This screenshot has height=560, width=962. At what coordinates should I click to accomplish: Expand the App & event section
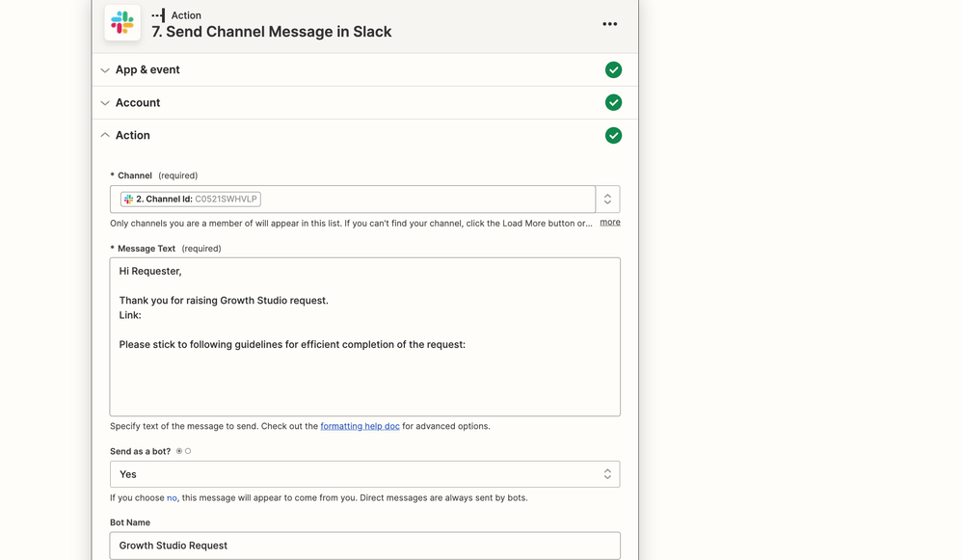105,70
